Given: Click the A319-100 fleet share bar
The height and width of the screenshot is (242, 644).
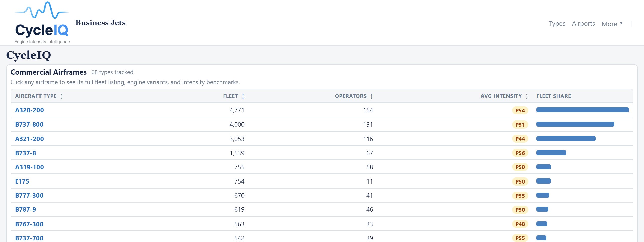Looking at the screenshot, I should [x=543, y=167].
